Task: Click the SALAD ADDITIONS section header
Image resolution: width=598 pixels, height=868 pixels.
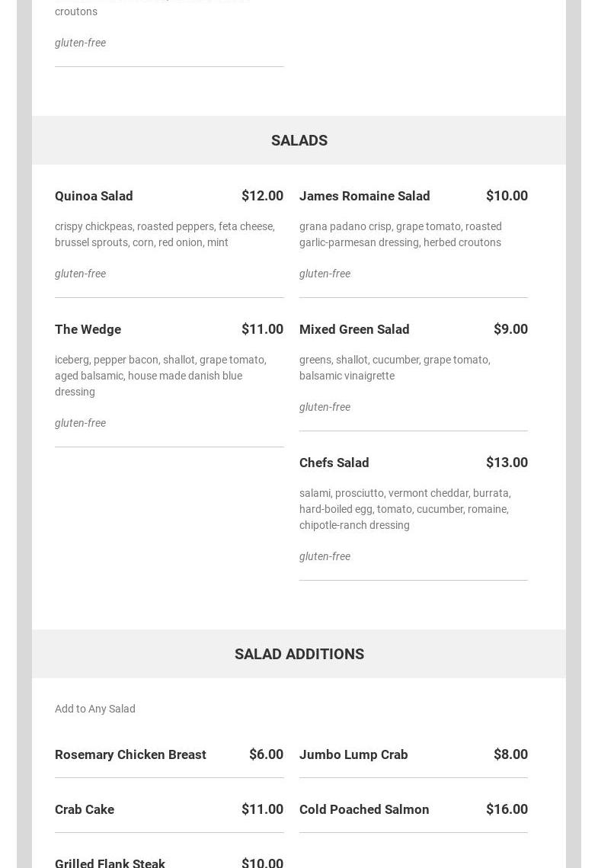Action: point(299,654)
